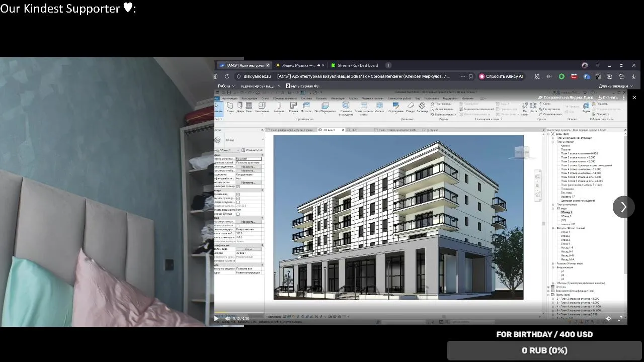Select the Стеновое ограждение curtain wall tool
The height and width of the screenshot is (362, 644).
(x=346, y=109)
